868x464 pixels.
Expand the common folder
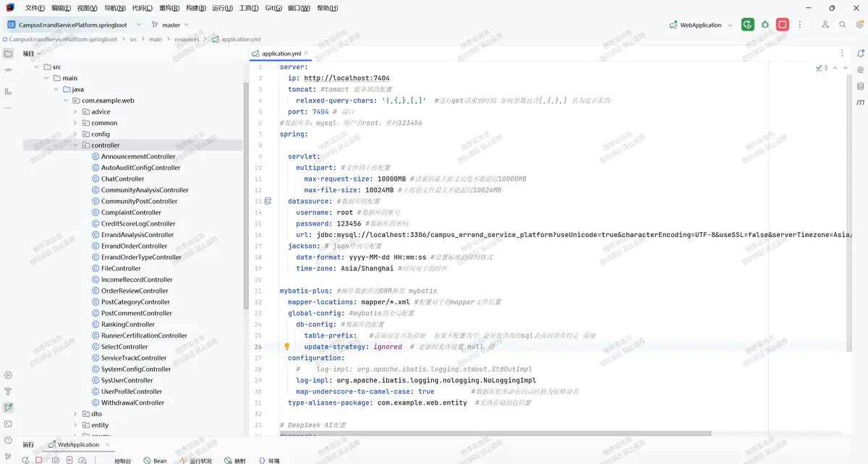[75, 123]
